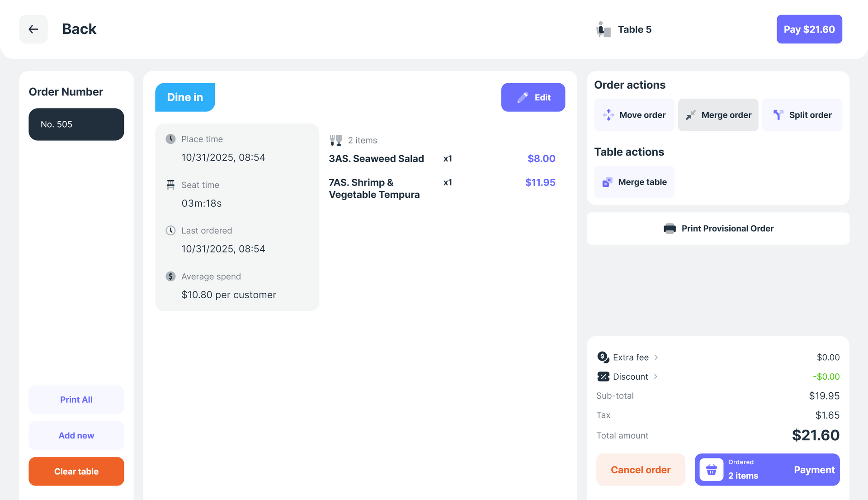Select the Move order crosshair icon
This screenshot has height=500, width=868.
coord(609,115)
